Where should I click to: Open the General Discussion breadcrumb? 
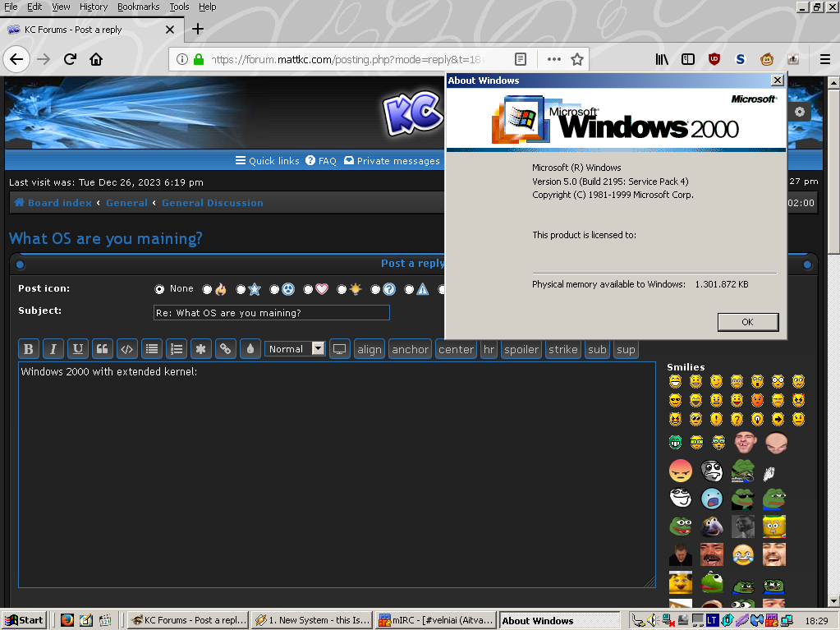(213, 203)
